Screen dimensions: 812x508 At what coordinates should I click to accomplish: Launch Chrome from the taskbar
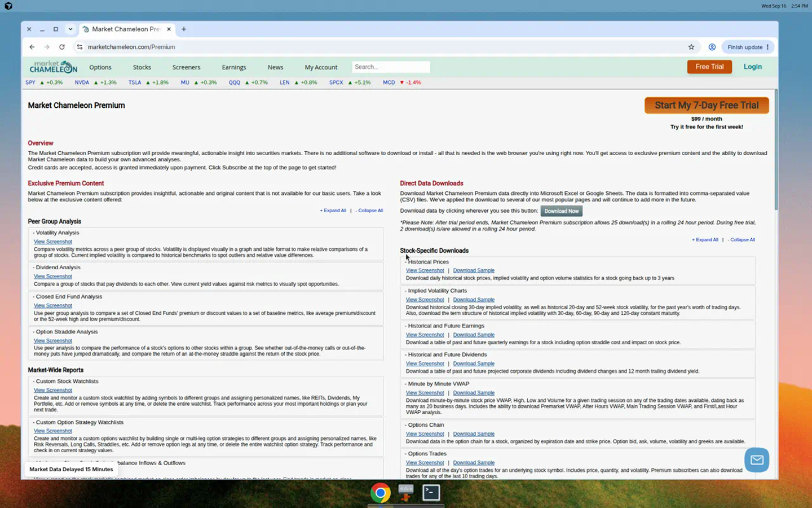[x=381, y=493]
